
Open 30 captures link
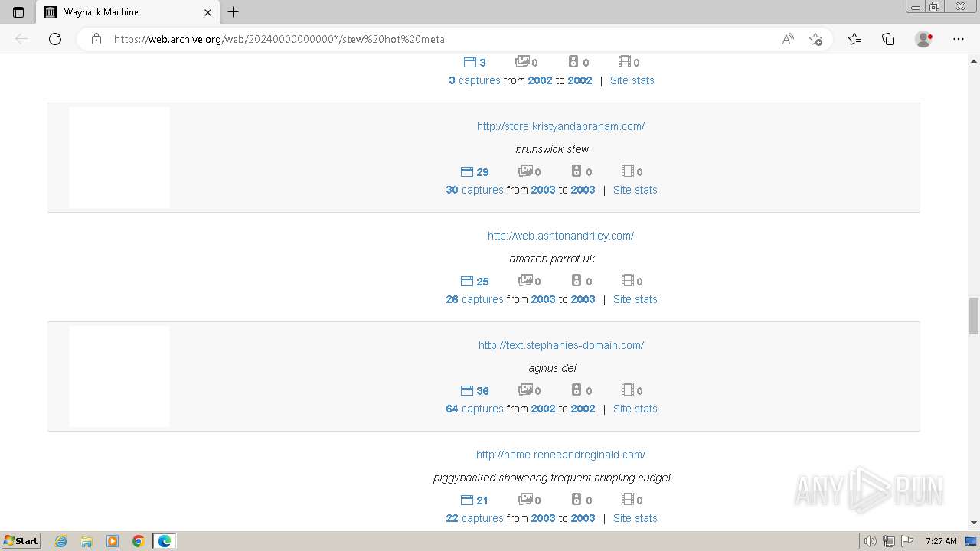pos(475,190)
